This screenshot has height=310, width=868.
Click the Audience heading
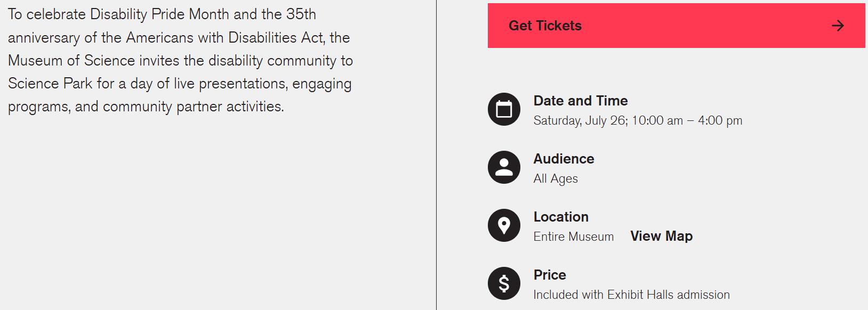564,159
